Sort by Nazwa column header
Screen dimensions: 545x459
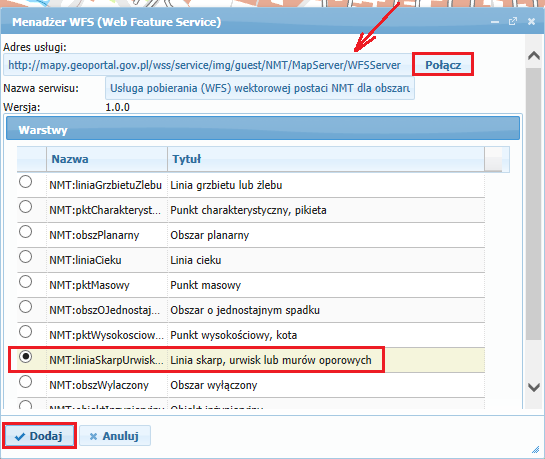coord(107,159)
